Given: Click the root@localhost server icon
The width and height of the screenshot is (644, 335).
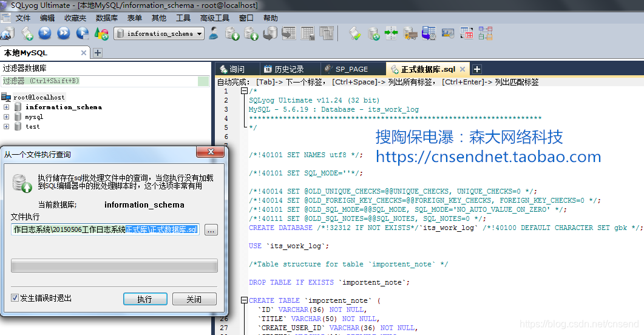Looking at the screenshot, I should click(x=5, y=97).
